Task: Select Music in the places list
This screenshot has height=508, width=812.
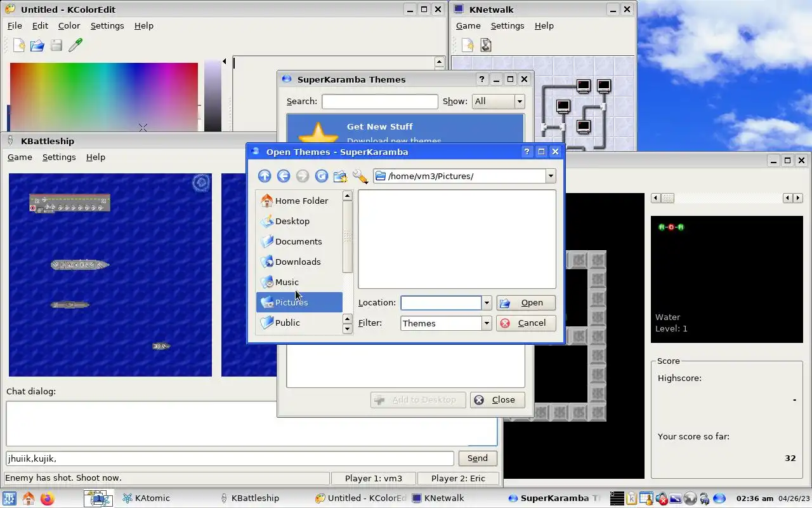Action: (299, 282)
